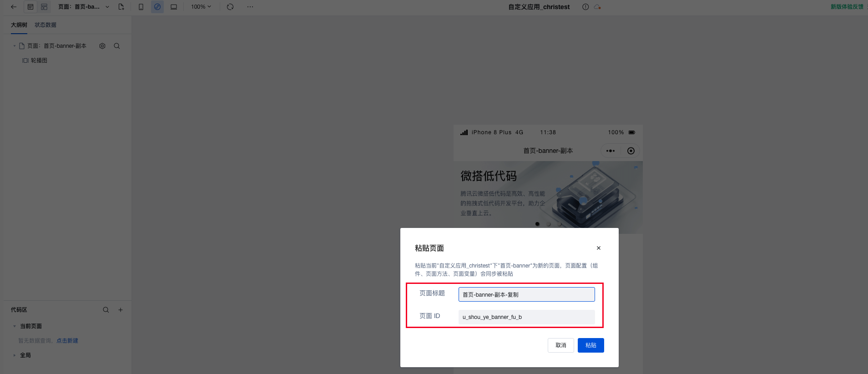This screenshot has width=868, height=374.
Task: Switch to the component layout view icon
Action: (44, 7)
